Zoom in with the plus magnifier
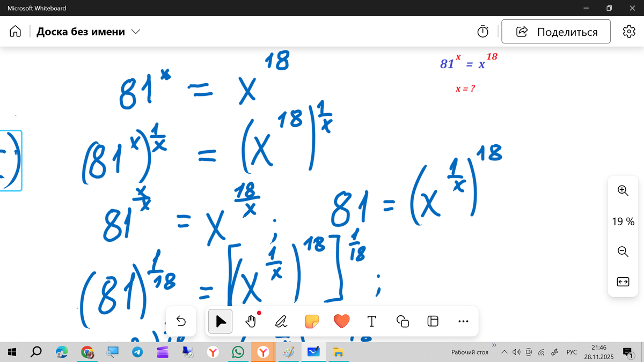644x362 pixels. [x=623, y=190]
